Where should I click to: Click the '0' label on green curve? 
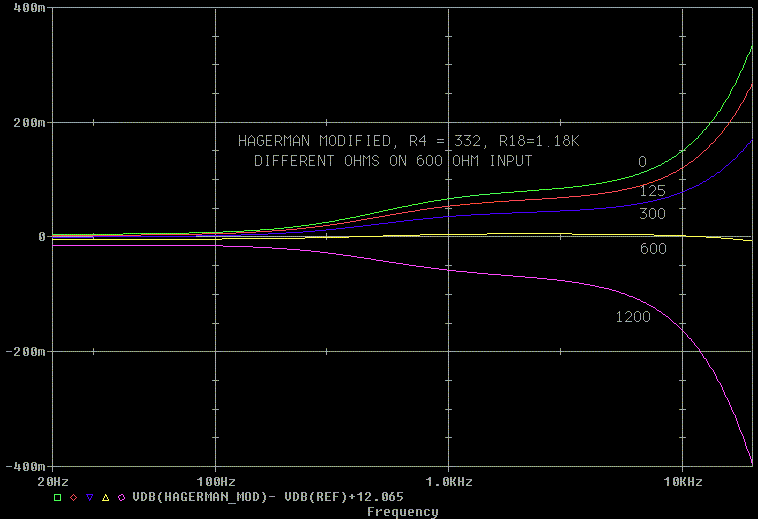click(642, 162)
